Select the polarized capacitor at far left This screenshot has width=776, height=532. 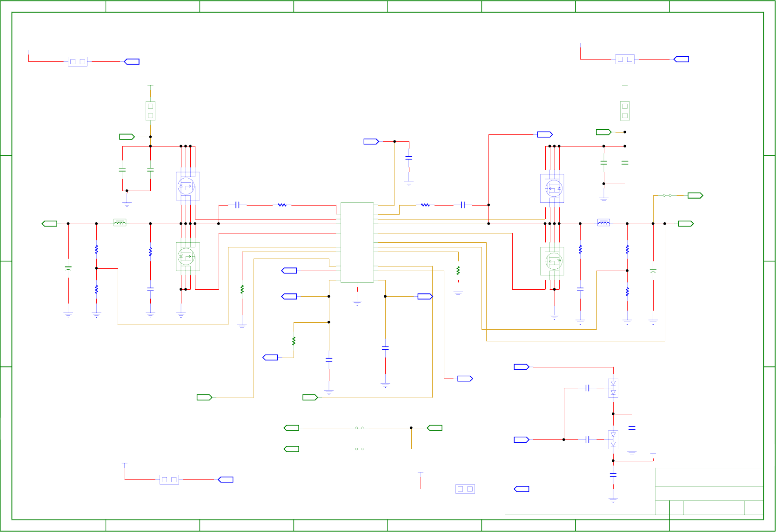68,268
